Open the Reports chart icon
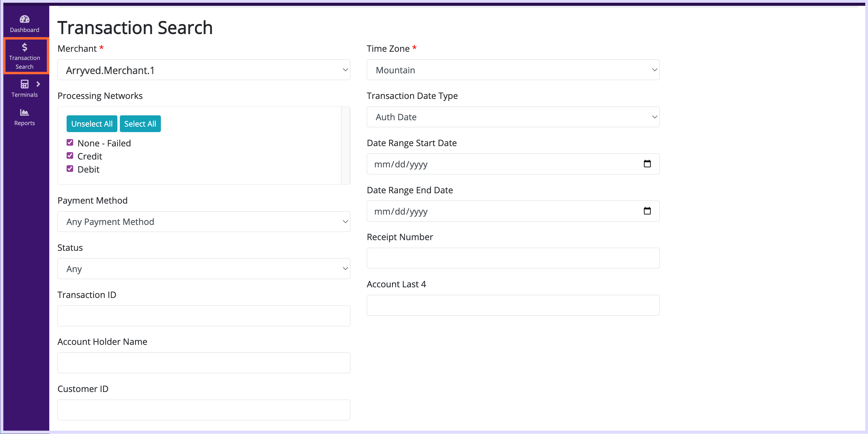This screenshot has width=868, height=434. [24, 112]
